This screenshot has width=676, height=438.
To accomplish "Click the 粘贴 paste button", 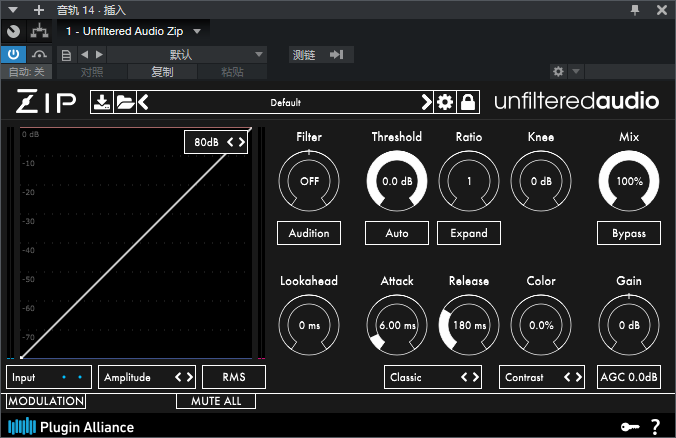I will coord(232,72).
